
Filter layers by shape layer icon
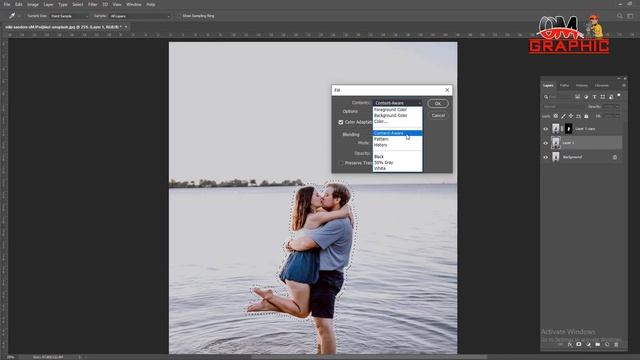click(602, 97)
